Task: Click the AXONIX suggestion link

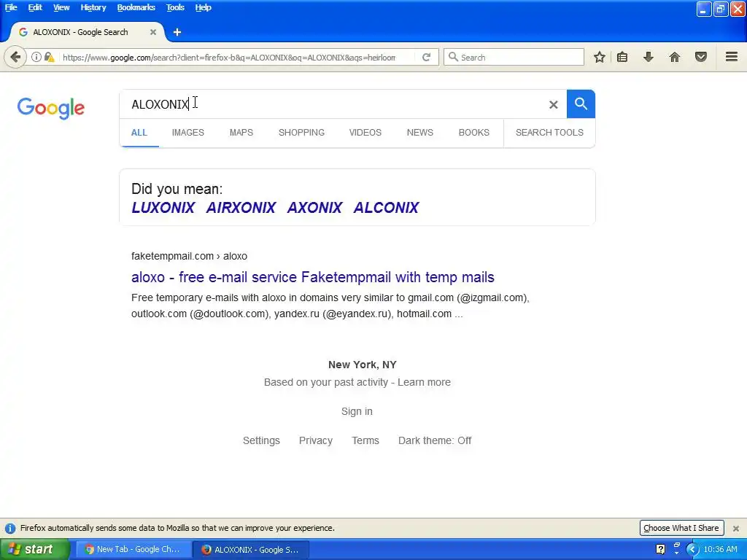Action: click(314, 208)
